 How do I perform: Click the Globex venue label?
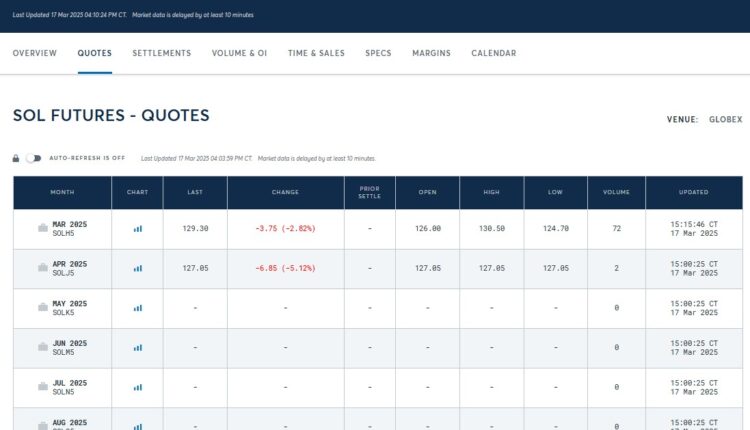tap(725, 119)
